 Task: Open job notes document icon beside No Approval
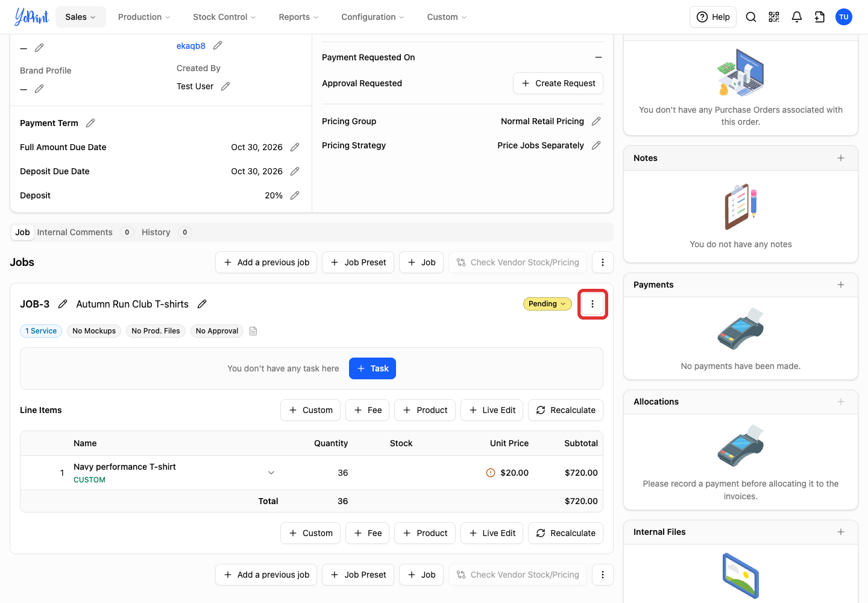[x=253, y=331]
